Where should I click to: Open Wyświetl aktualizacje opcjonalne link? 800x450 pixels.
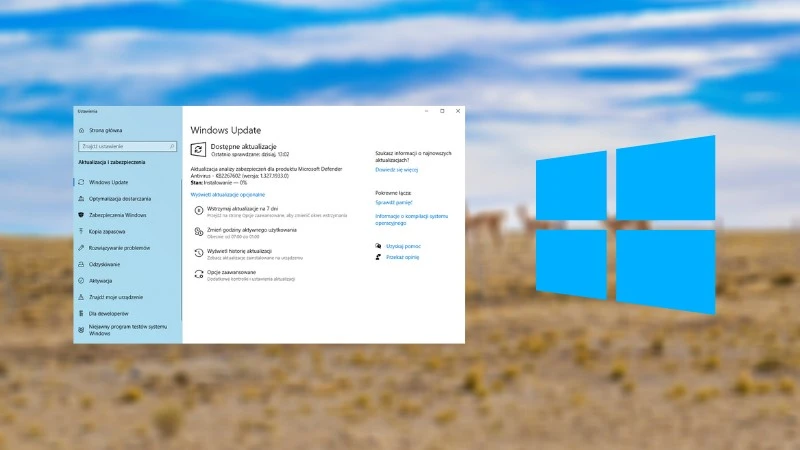(228, 194)
